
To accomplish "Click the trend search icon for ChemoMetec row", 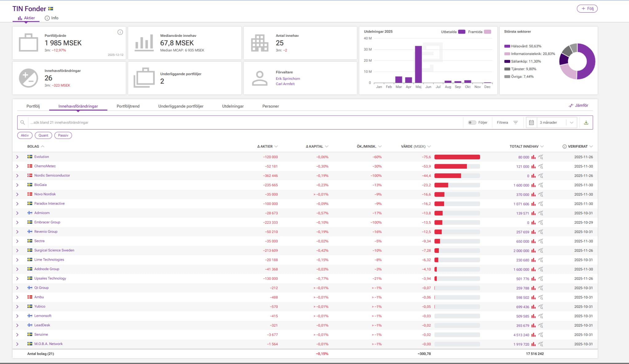I will pyautogui.click(x=541, y=166).
